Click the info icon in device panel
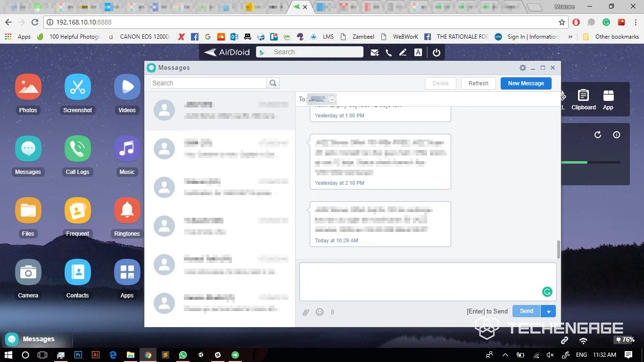644x362 pixels. (x=616, y=135)
